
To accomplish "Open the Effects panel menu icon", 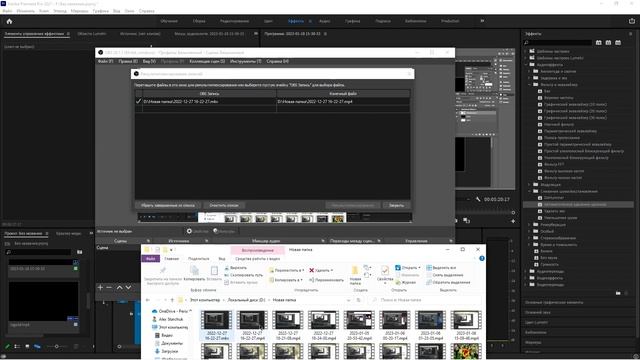I will click(x=631, y=34).
